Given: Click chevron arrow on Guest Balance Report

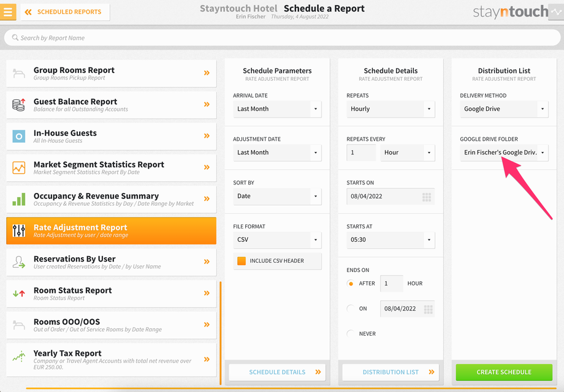Looking at the screenshot, I should tap(207, 105).
